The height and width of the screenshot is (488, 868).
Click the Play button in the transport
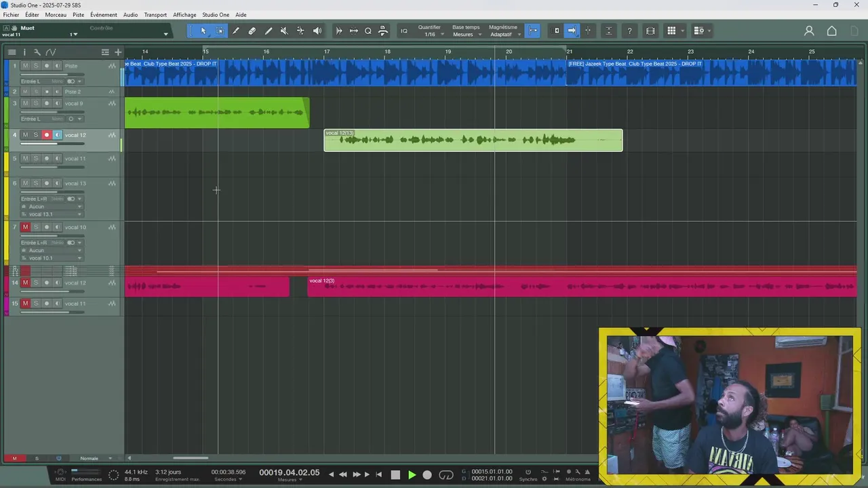tap(412, 475)
